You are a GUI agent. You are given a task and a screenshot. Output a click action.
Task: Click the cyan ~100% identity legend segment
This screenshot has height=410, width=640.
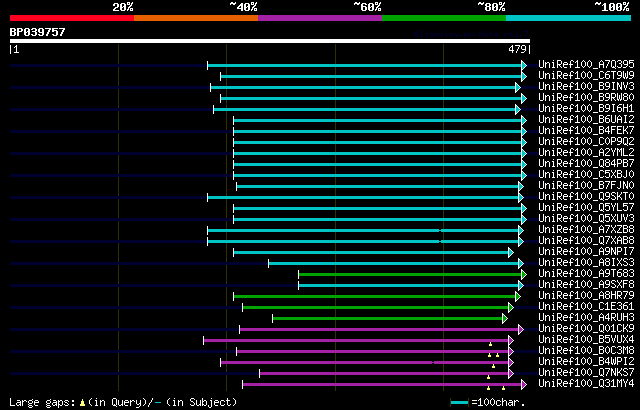point(569,18)
